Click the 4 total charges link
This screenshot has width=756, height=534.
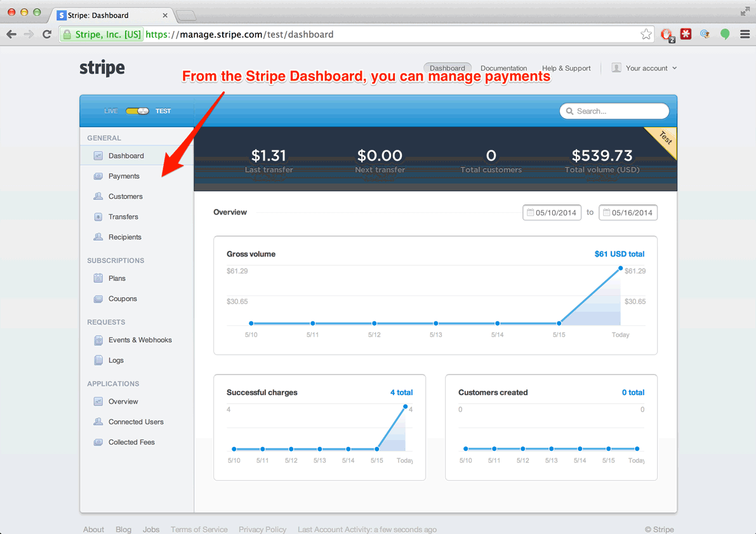[401, 392]
